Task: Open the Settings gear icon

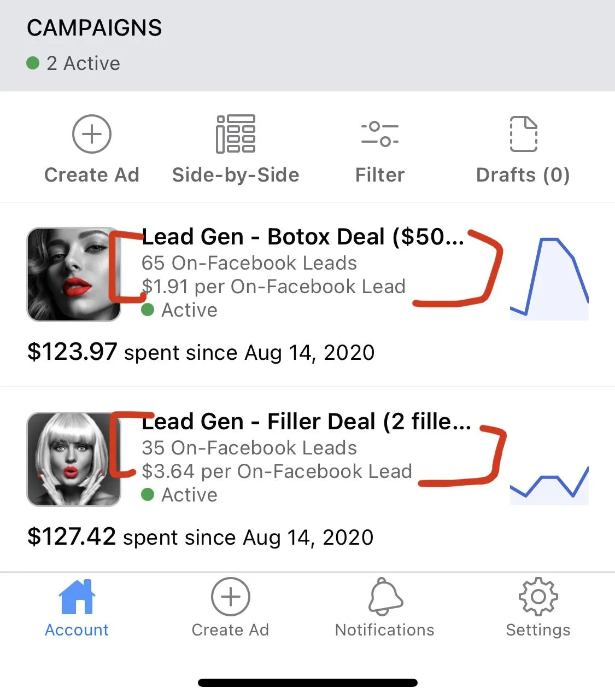Action: [538, 597]
